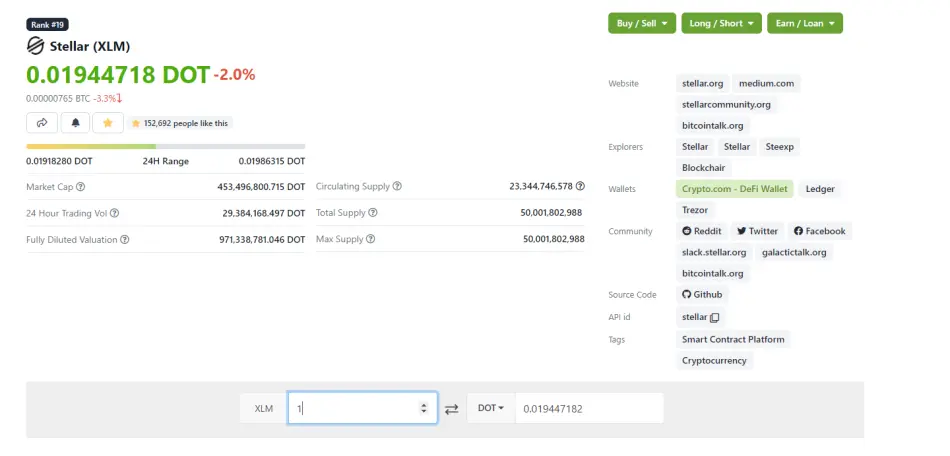
Task: Open the Ledger wallet link
Action: (820, 189)
